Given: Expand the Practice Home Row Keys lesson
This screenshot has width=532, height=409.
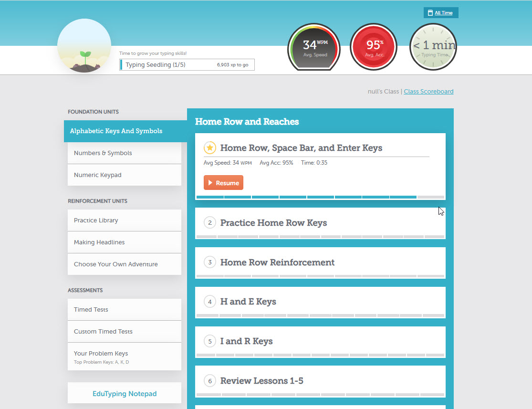Looking at the screenshot, I should pyautogui.click(x=273, y=223).
